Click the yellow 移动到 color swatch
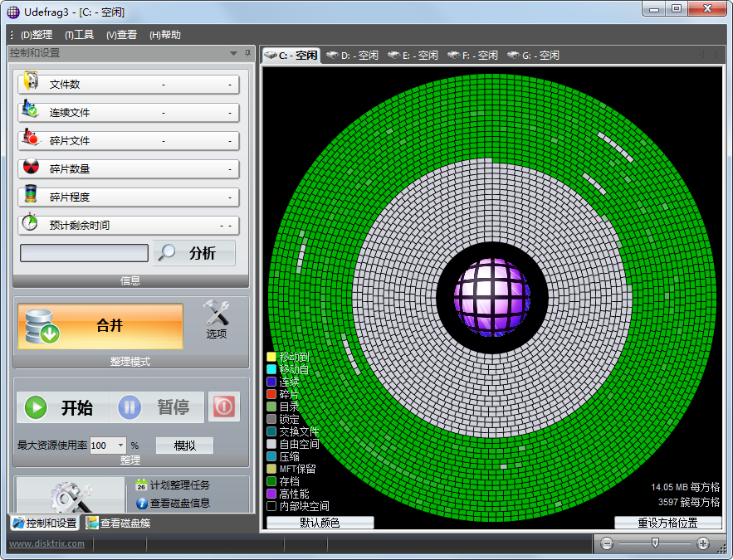Screen dimensions: 733x560 271,357
